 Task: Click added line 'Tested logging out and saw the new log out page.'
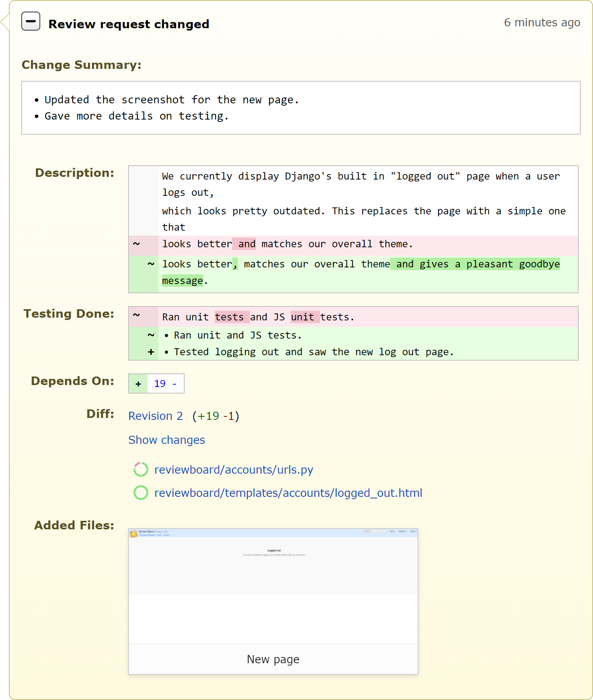pyautogui.click(x=314, y=352)
